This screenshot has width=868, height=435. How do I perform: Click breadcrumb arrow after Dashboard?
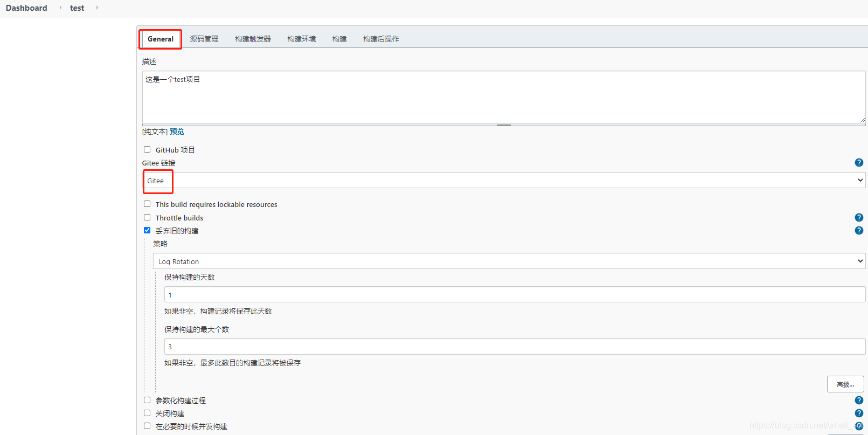click(60, 8)
